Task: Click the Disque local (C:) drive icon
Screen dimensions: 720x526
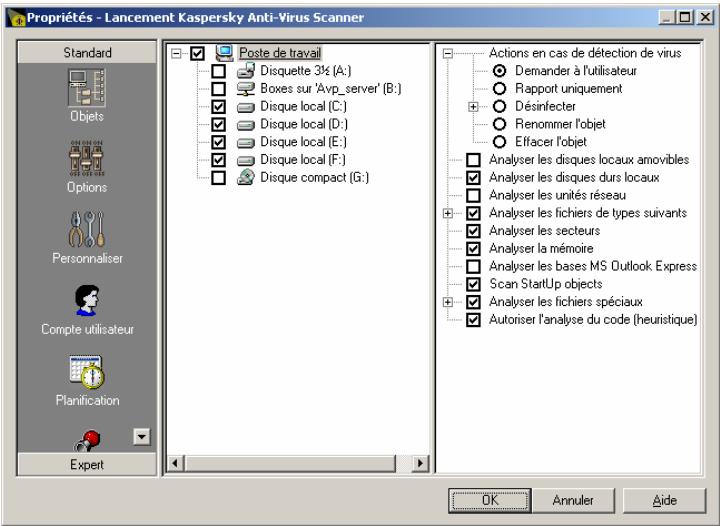Action: [x=246, y=107]
